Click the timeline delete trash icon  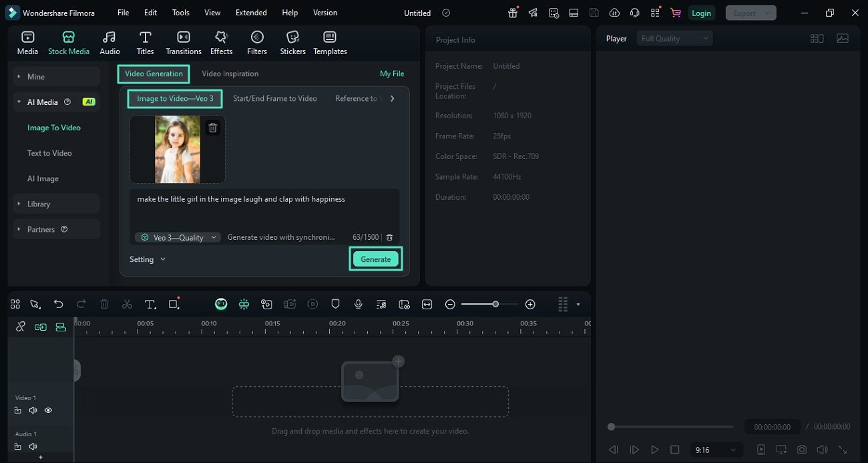click(104, 304)
